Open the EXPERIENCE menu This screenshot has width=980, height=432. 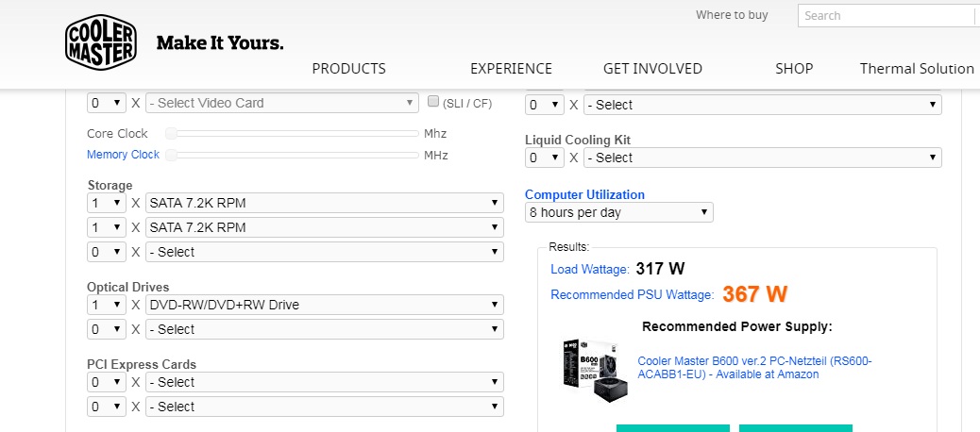pyautogui.click(x=511, y=68)
